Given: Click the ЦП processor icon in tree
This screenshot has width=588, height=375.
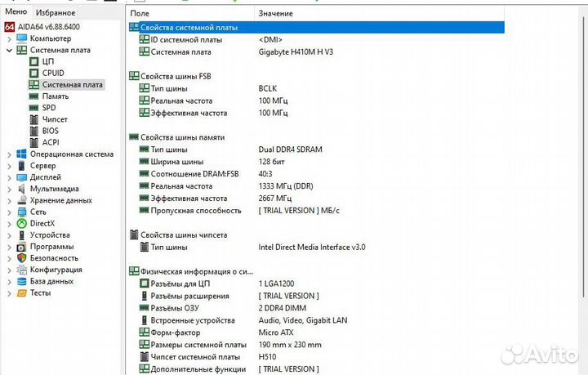Looking at the screenshot, I should (33, 61).
